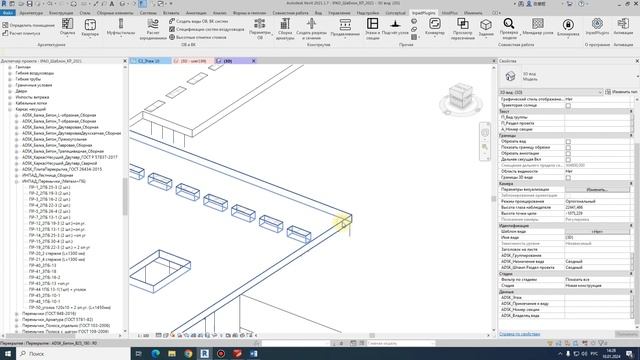Toggle Дальняя секущая Вкл checkbox
This screenshot has width=640, height=360.
[568, 160]
